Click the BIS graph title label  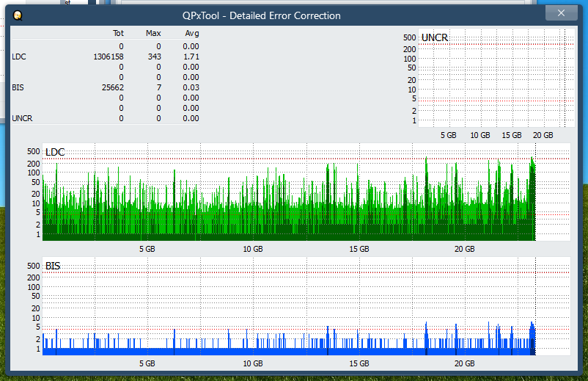click(x=53, y=266)
